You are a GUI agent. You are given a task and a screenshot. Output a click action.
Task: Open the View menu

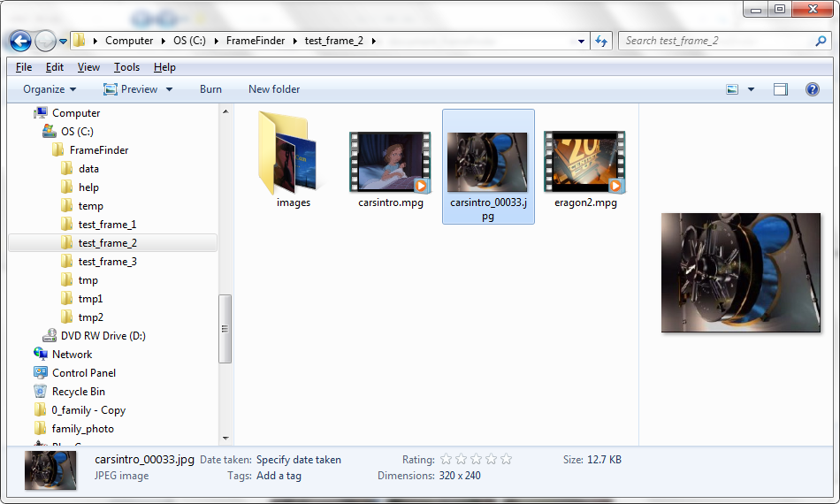tap(88, 67)
